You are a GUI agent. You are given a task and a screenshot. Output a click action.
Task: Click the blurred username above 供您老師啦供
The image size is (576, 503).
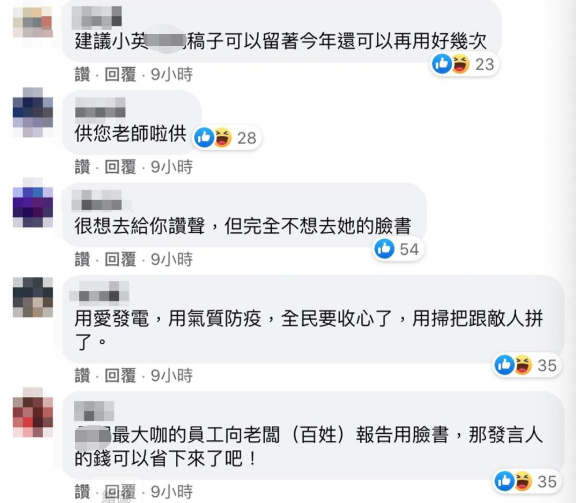100,107
